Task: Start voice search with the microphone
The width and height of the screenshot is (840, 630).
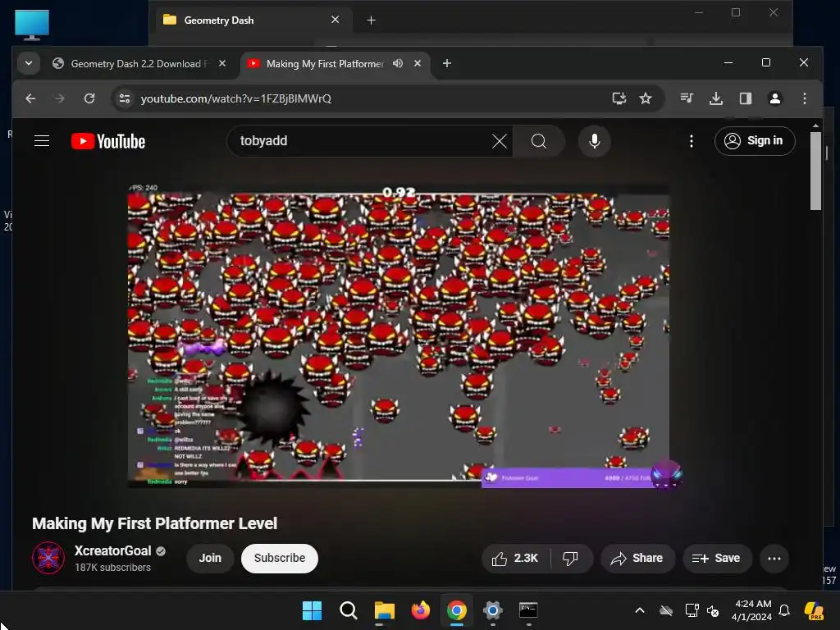Action: 594,141
